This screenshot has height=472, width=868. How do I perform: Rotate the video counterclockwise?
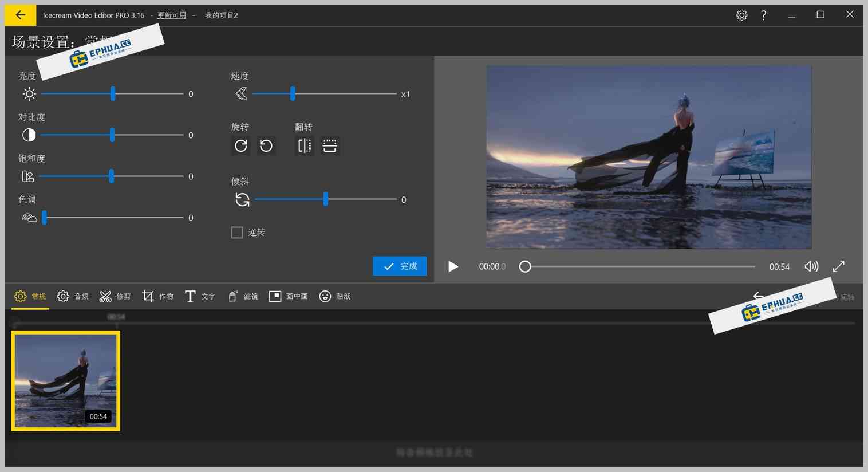click(265, 145)
